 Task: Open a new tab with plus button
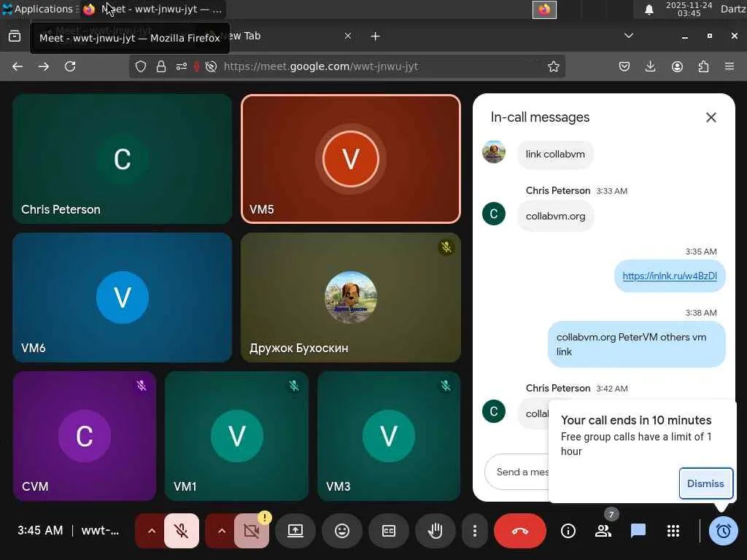tap(376, 36)
